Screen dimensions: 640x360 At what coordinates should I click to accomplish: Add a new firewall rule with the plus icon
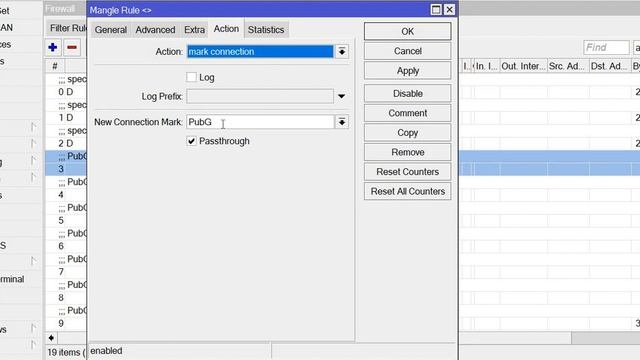(x=53, y=48)
